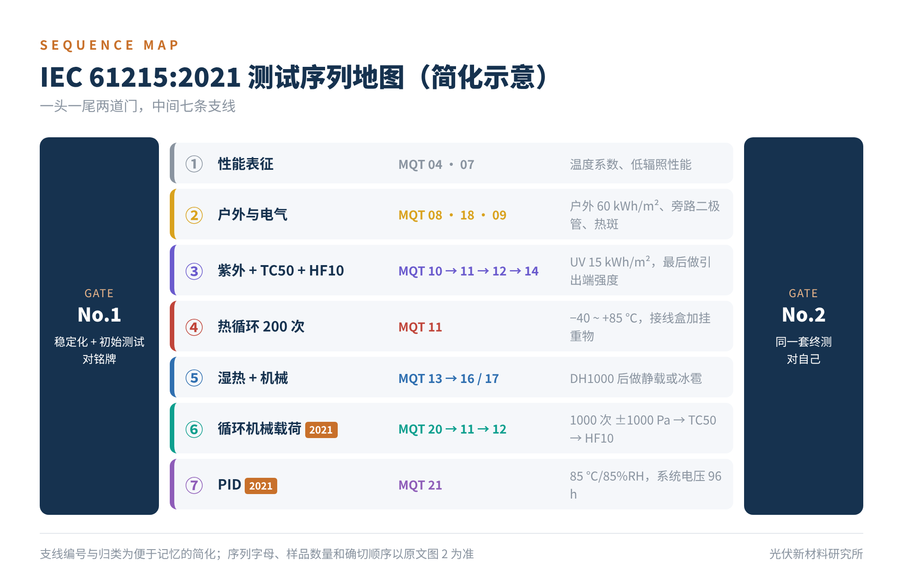This screenshot has height=588, width=903.
Task: Click the MQT 04 • 07 code
Action: 436,164
